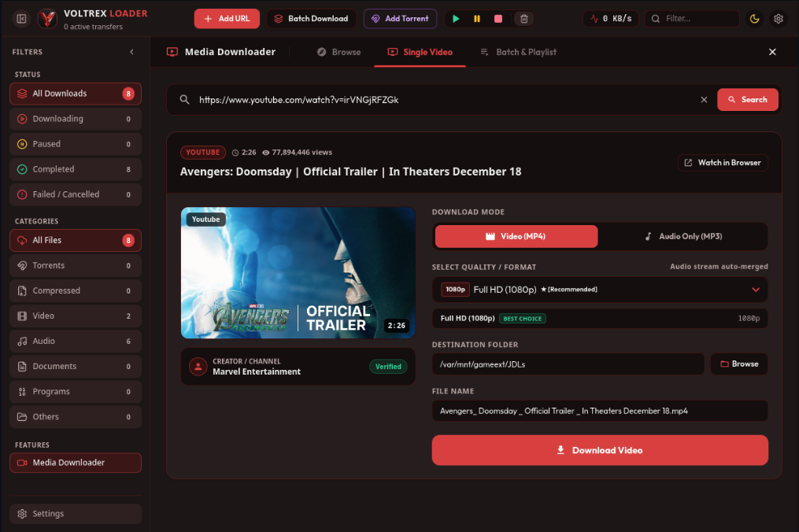
Task: Select All Downloads status filter
Action: click(76, 94)
